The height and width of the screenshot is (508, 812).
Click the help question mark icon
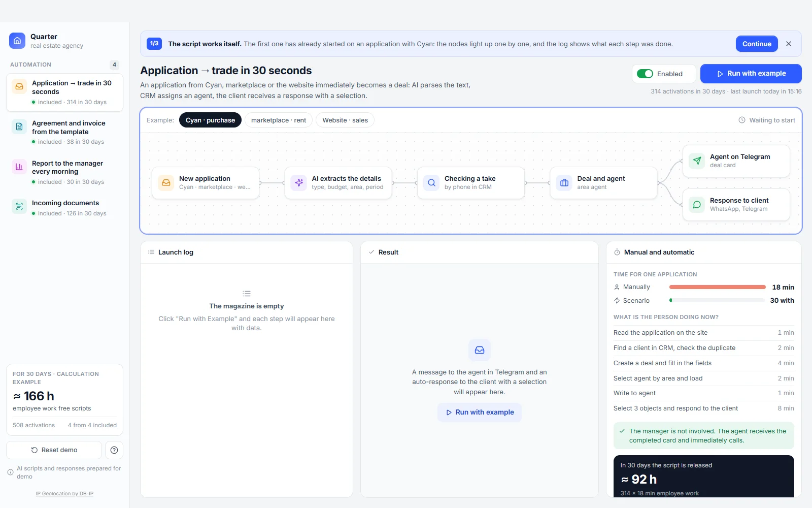114,450
